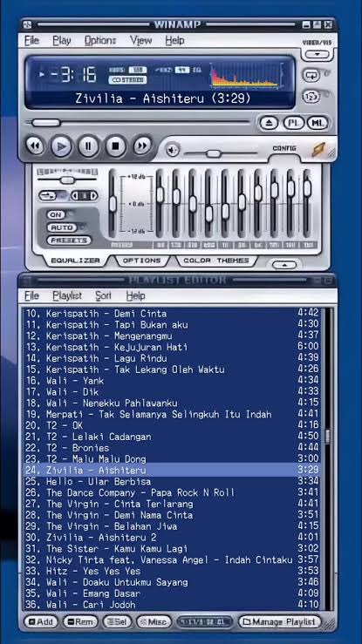
Task: Mute audio with the speaker icon
Action: [173, 150]
